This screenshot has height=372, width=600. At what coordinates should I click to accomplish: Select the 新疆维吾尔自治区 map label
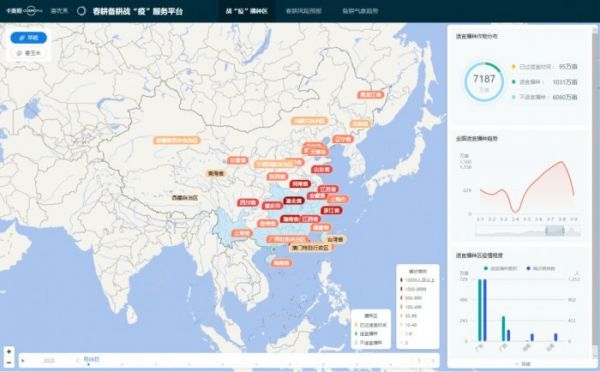click(x=177, y=140)
